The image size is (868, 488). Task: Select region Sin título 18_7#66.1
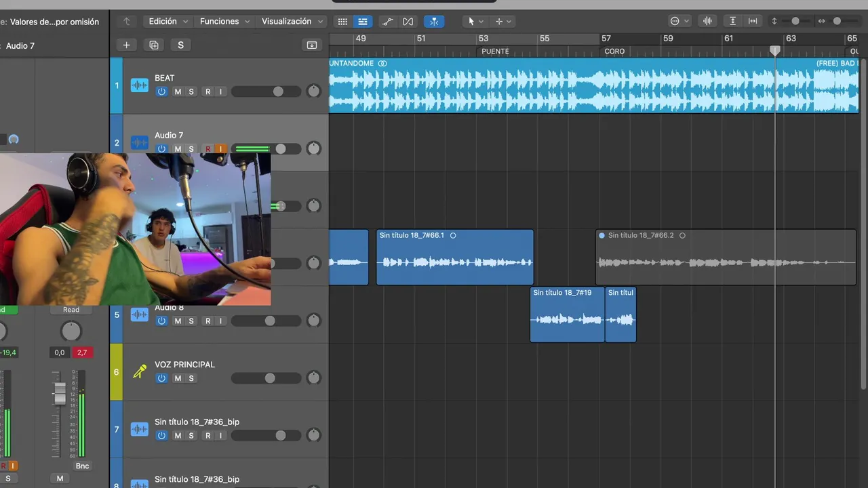click(455, 257)
